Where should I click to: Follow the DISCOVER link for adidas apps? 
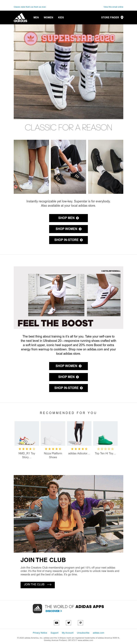[54, 611]
